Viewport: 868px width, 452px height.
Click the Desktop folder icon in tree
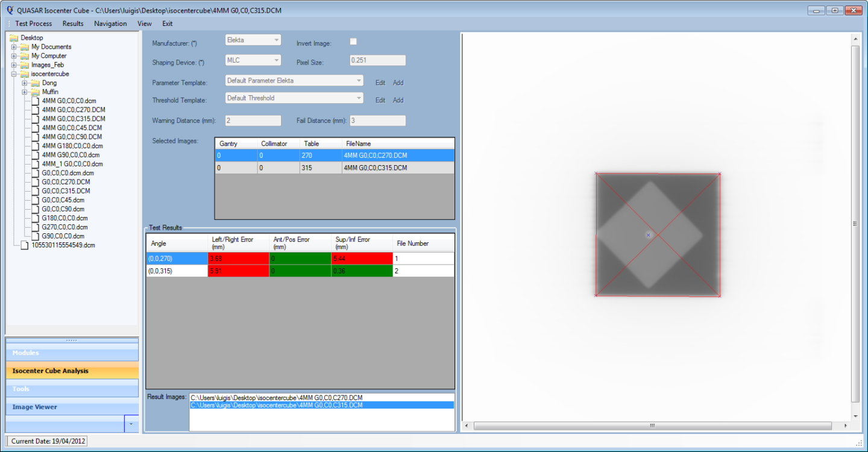tap(14, 38)
